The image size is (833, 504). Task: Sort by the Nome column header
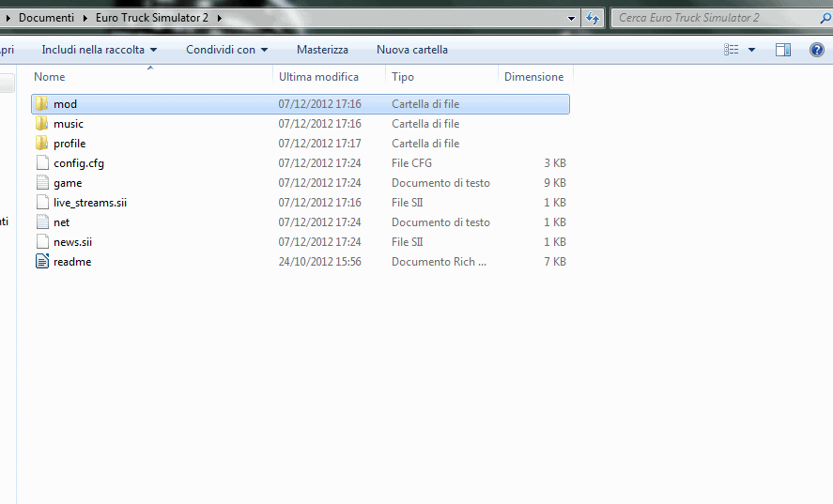pos(50,77)
